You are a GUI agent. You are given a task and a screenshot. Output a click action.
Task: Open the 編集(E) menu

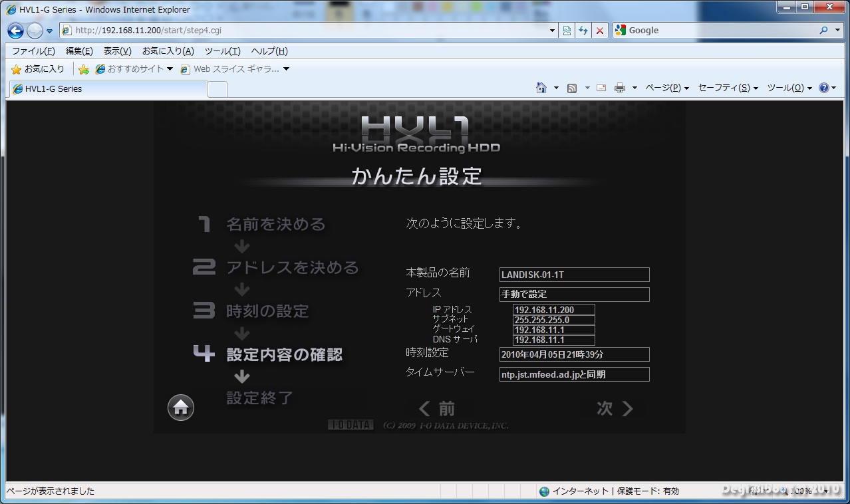(x=79, y=51)
